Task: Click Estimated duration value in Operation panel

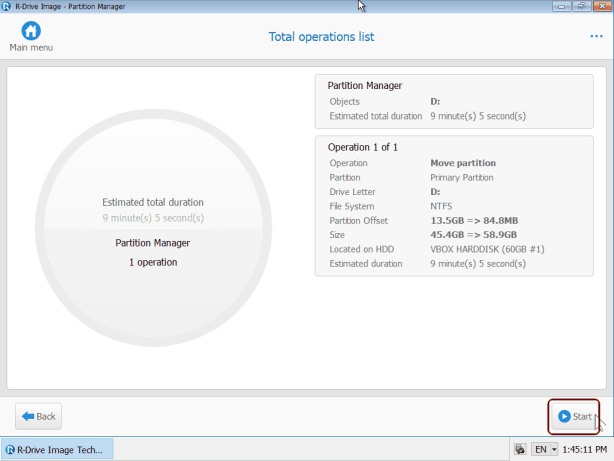Action: pyautogui.click(x=478, y=264)
